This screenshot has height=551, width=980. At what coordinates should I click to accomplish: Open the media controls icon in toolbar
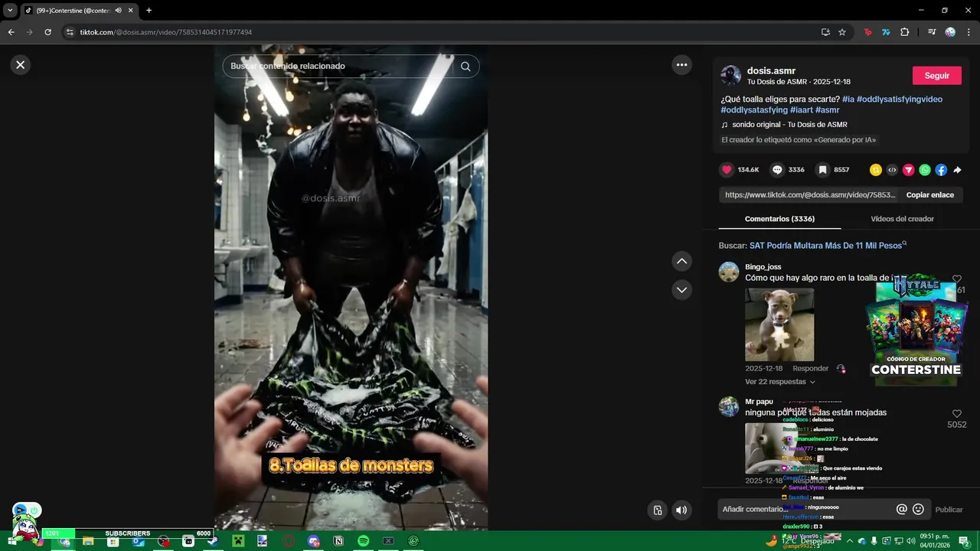tap(932, 32)
